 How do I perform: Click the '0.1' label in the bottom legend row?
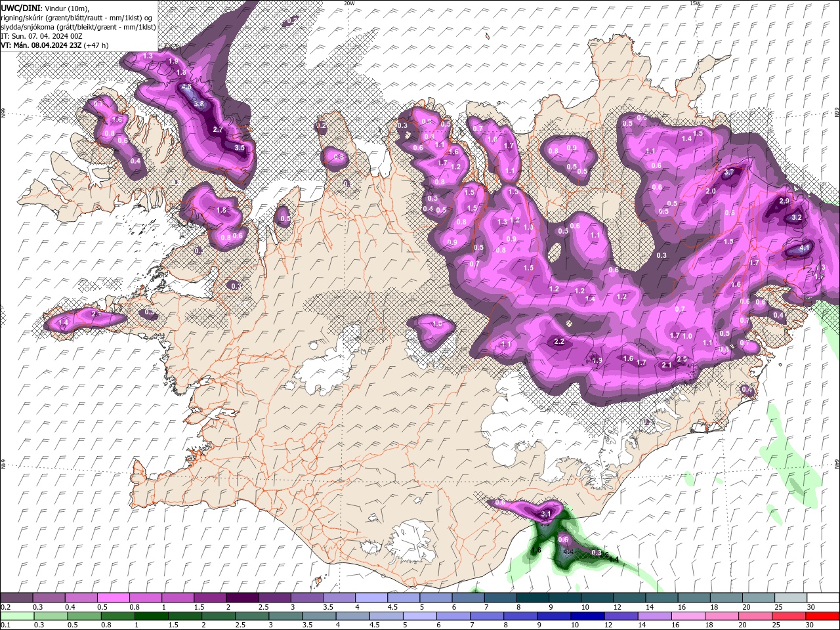[5, 625]
